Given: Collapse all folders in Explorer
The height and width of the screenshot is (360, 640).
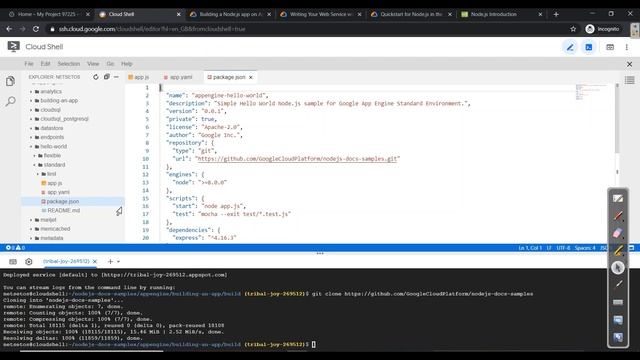Looking at the screenshot, I should pyautogui.click(x=107, y=77).
